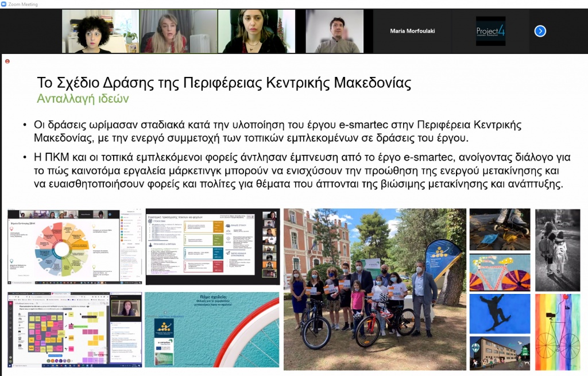Screen dimensions: 588x376
Task: Click the red recording dot beside the slide
Action: (x=7, y=61)
